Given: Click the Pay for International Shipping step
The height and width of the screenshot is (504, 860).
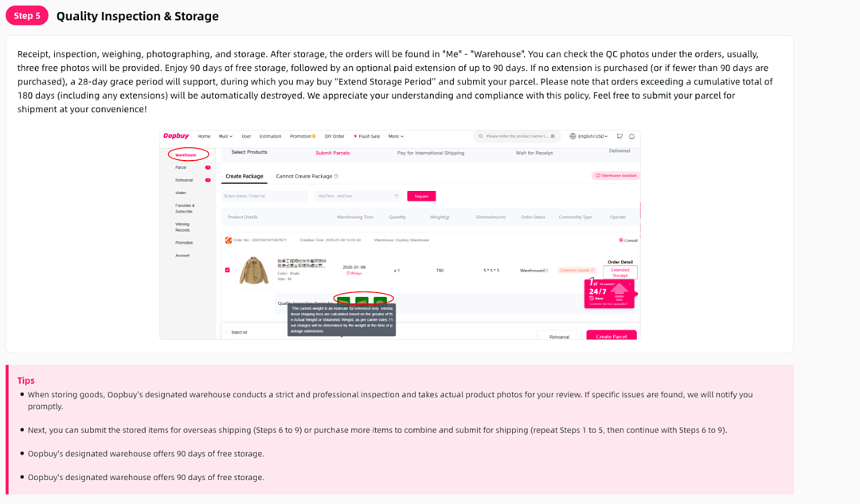Looking at the screenshot, I should coord(431,153).
